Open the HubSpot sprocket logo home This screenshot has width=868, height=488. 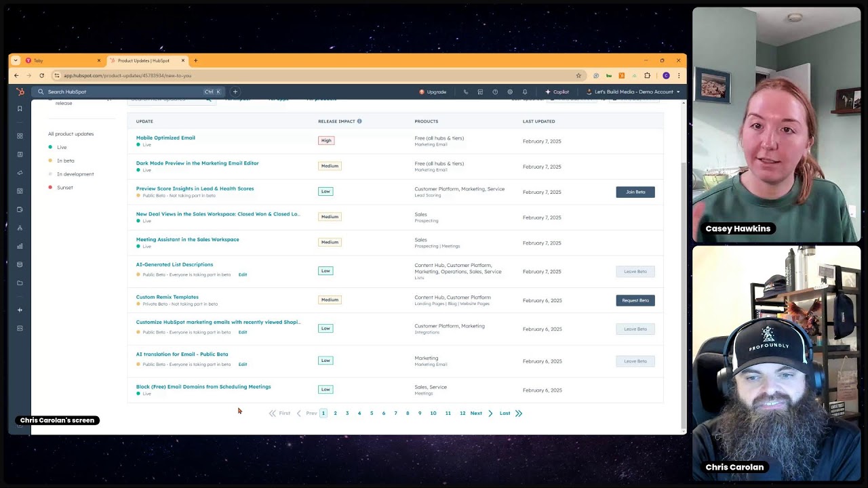pyautogui.click(x=20, y=91)
